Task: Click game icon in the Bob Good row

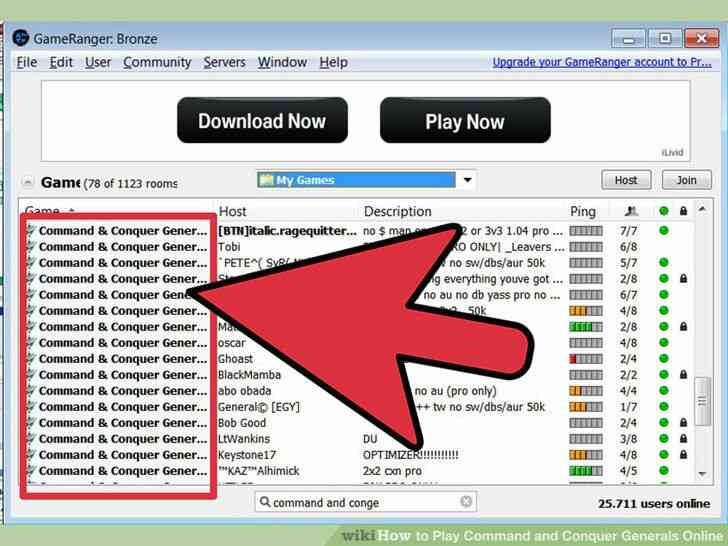Action: tap(32, 422)
